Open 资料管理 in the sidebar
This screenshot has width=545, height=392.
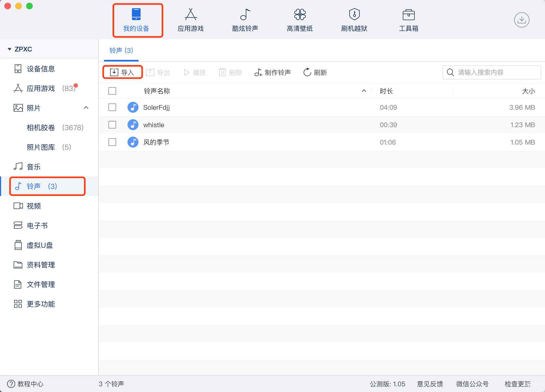point(49,265)
